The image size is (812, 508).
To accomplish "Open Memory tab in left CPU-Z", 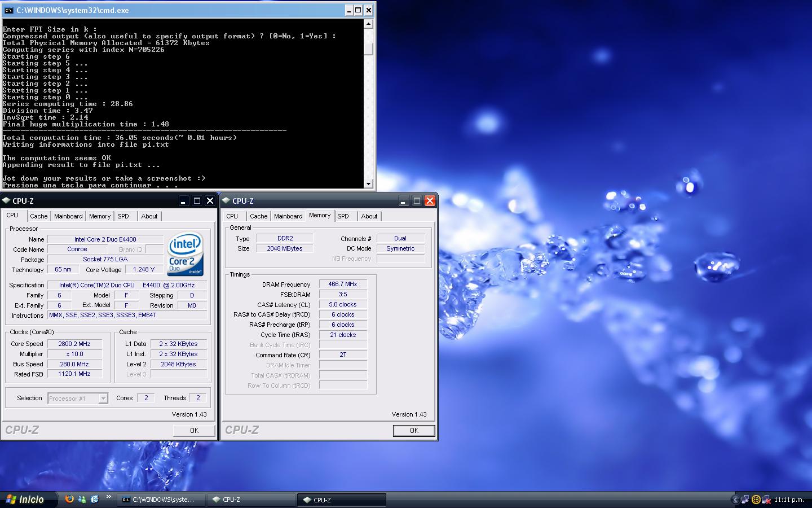I will [x=100, y=216].
